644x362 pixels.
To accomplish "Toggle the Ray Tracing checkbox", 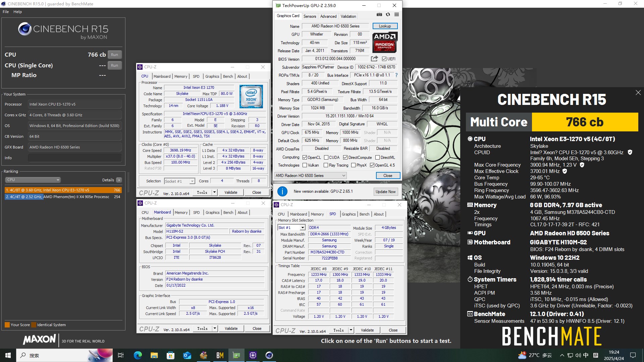I will (326, 165).
